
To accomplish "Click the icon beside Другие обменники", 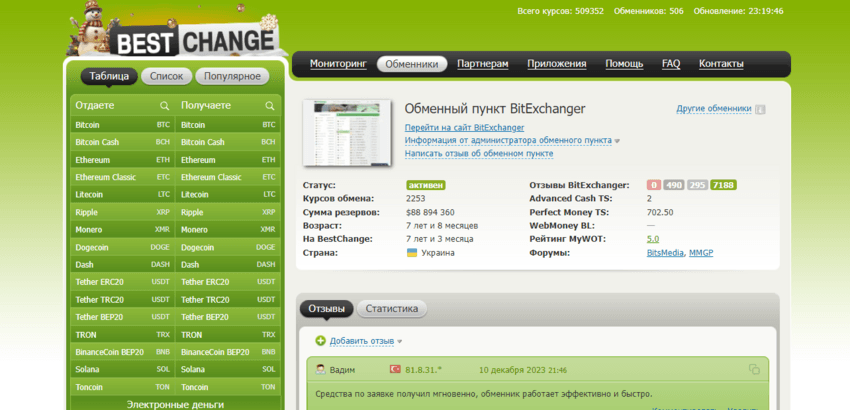I will 760,109.
